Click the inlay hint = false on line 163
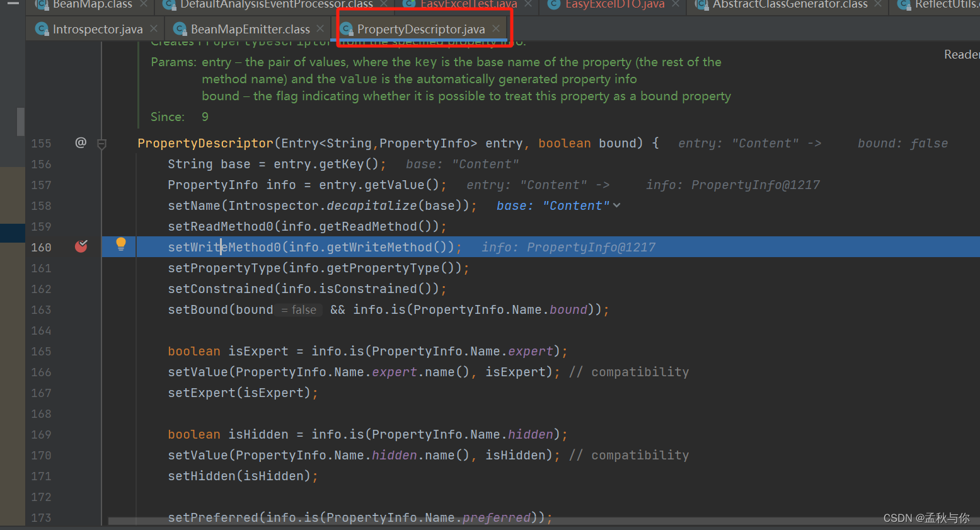 pyautogui.click(x=299, y=309)
